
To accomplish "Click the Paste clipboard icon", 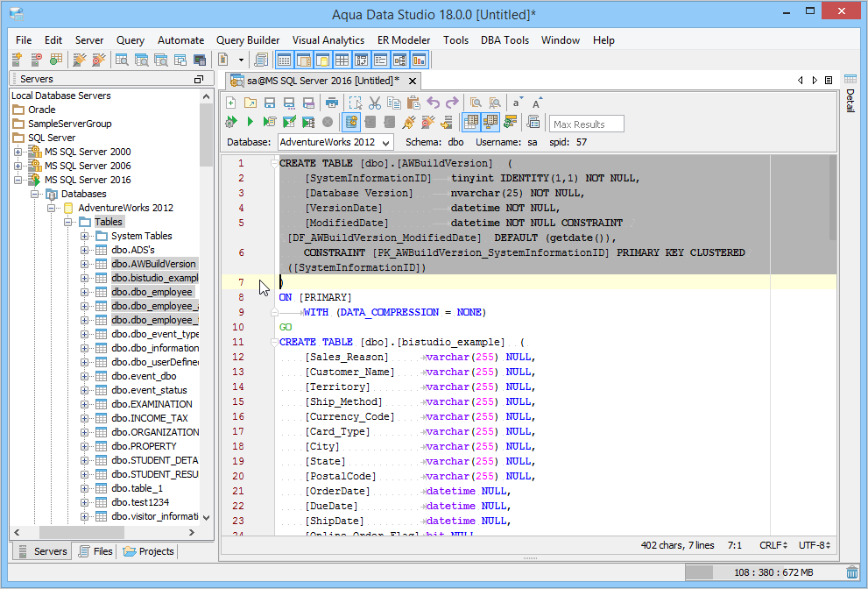I will point(413,103).
